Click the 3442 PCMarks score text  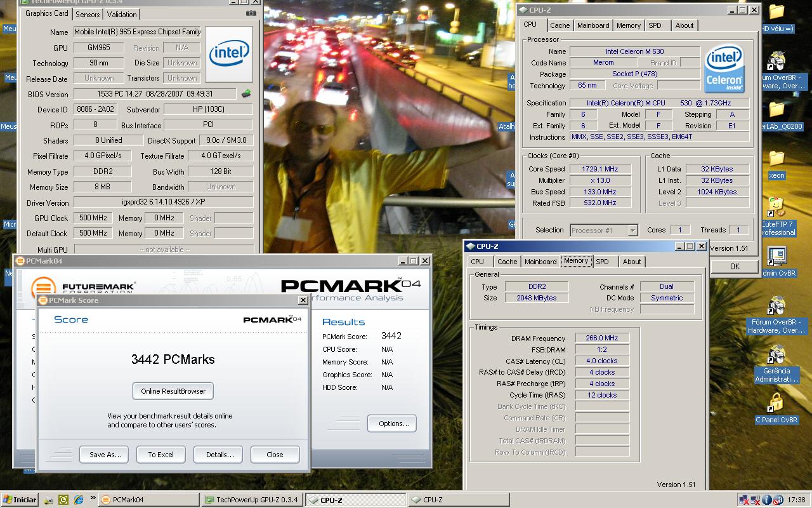point(173,359)
